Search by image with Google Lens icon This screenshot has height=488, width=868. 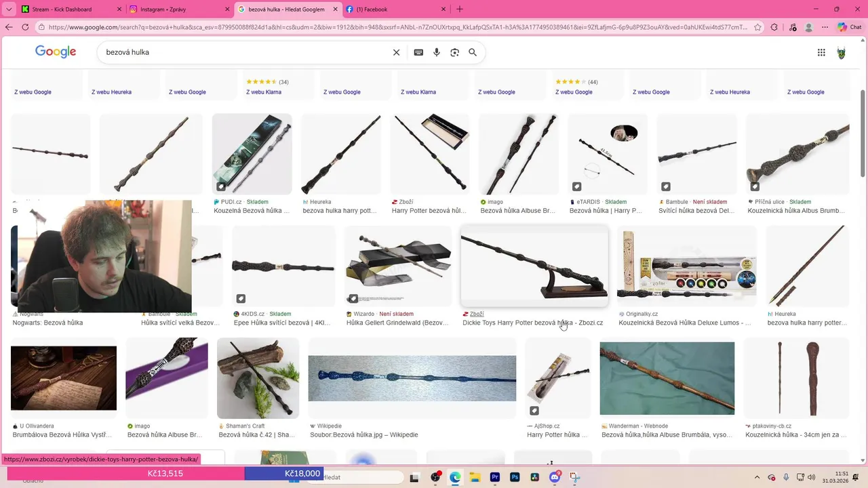pos(455,52)
